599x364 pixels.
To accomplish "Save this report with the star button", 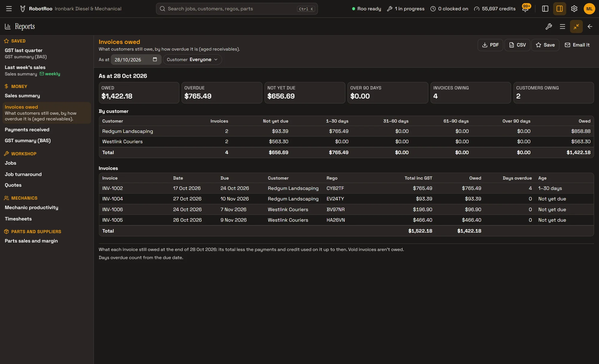I will click(x=545, y=45).
